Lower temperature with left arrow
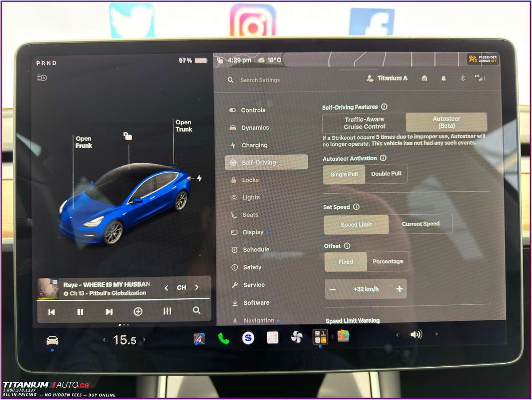The image size is (532, 400). pyautogui.click(x=105, y=340)
